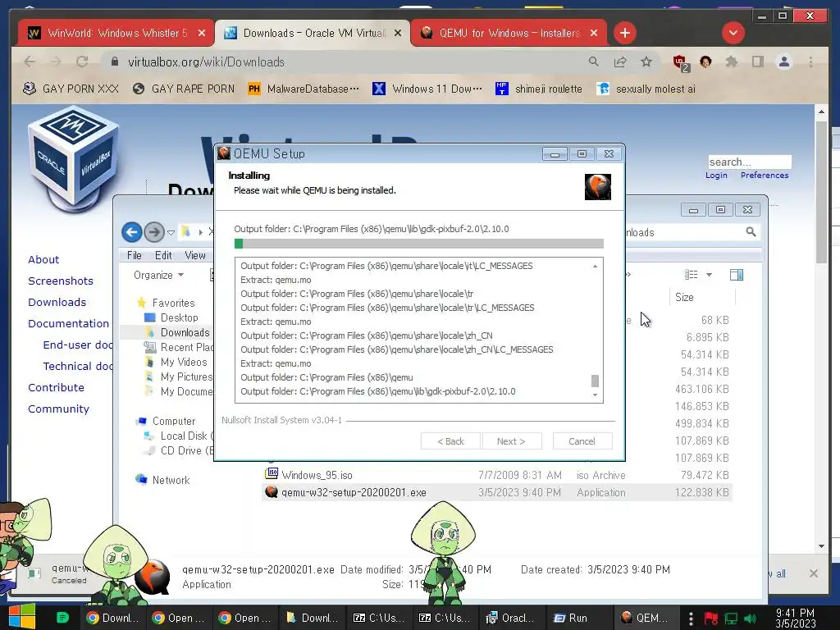840x630 pixels.
Task: Show hidden tray icons overflow
Action: [691, 619]
